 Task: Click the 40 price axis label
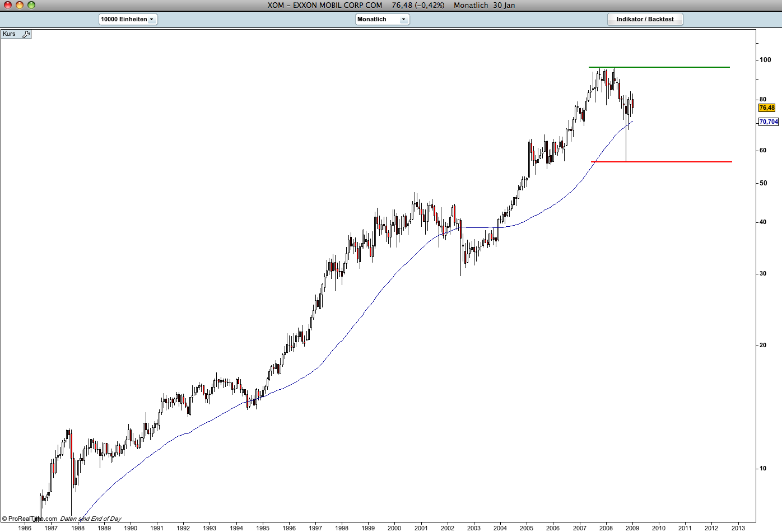point(763,222)
